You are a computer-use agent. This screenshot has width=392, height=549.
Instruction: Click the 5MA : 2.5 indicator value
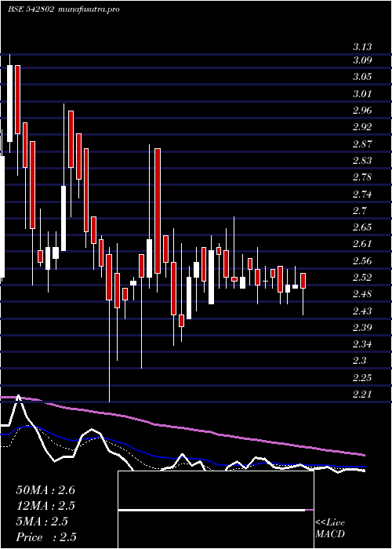[x=42, y=522]
